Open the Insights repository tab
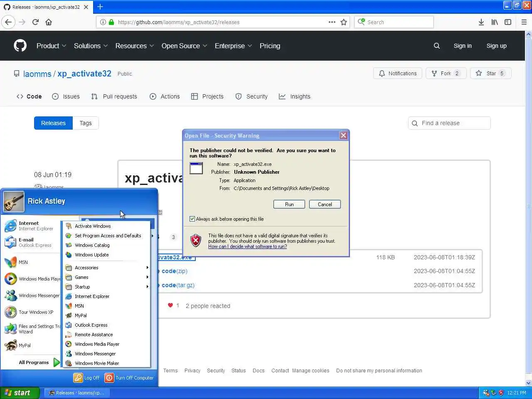This screenshot has height=399, width=532. coord(294,96)
